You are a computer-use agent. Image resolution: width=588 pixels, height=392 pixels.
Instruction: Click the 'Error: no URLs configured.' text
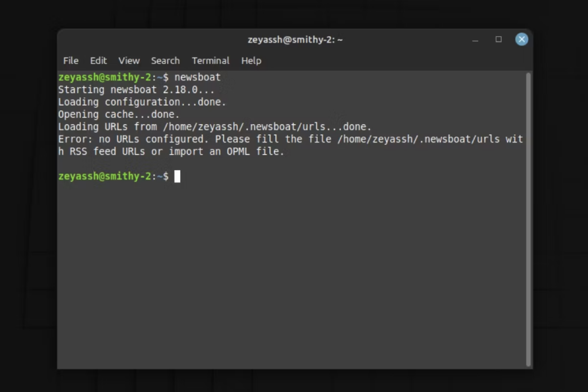tap(133, 139)
